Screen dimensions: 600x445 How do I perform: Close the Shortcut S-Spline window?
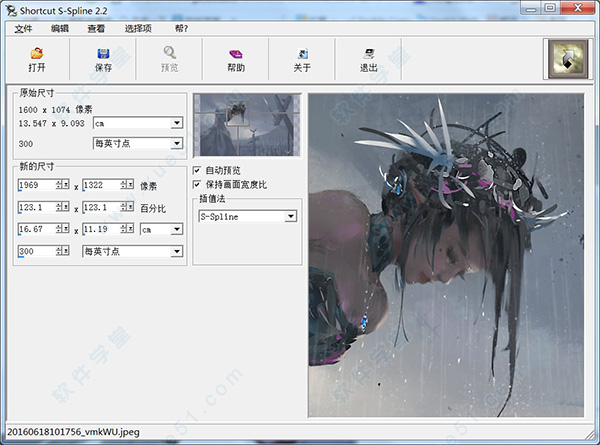pos(578,8)
